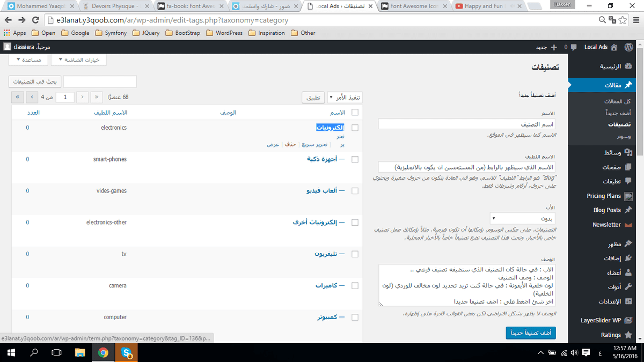Image resolution: width=644 pixels, height=362 pixels.
Task: Tick the select-all checkbox in table header
Action: [355, 113]
